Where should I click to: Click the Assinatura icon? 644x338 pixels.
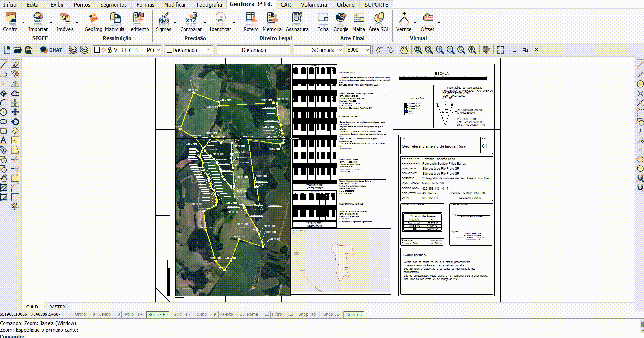297,22
